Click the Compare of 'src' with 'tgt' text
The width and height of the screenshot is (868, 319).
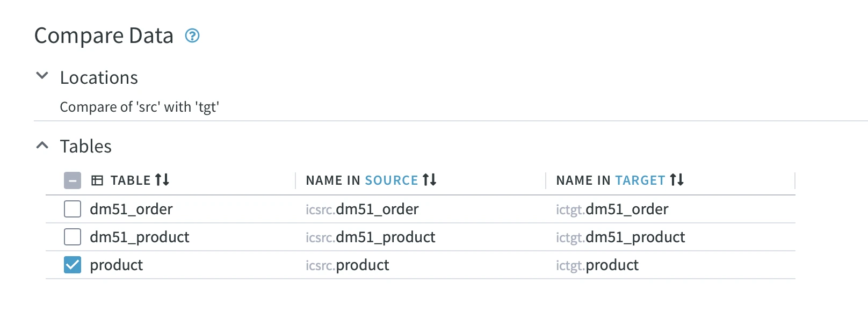tap(140, 106)
